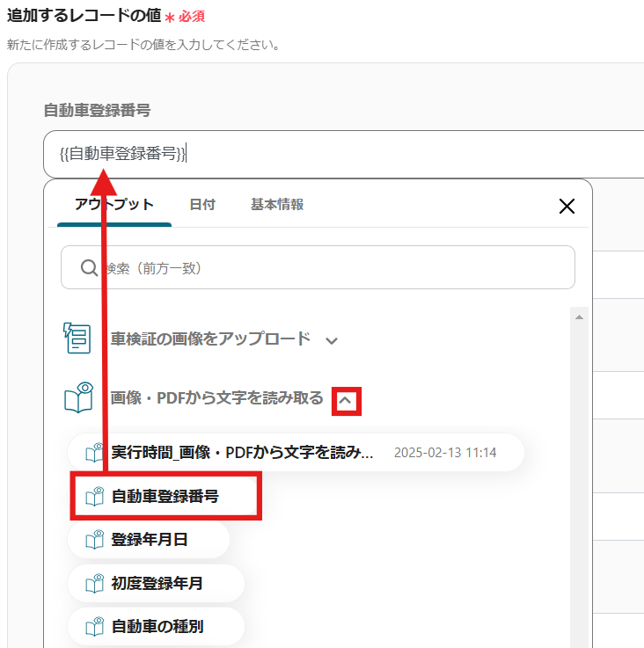The image size is (644, 648).
Task: Choose 自動車の種別 output item
Action: click(x=156, y=627)
